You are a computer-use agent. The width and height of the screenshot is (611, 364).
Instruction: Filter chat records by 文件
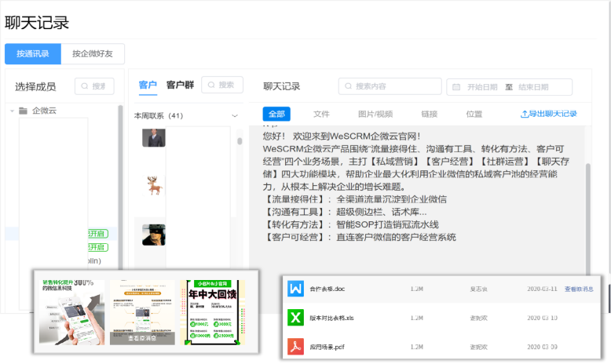(x=321, y=114)
